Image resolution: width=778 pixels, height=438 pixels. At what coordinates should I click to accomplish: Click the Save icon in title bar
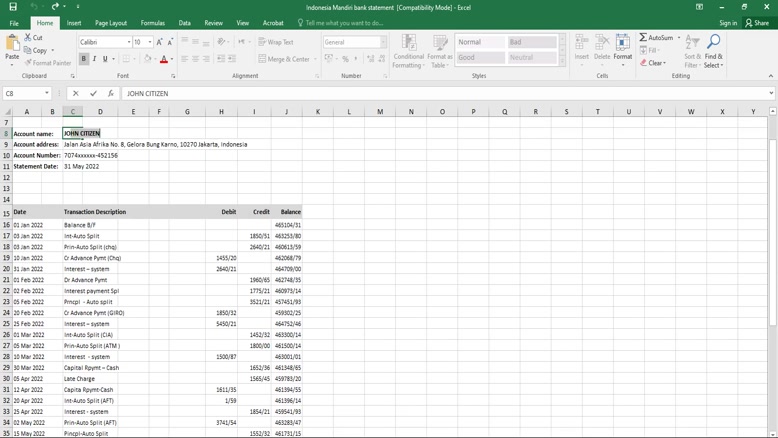pyautogui.click(x=13, y=7)
